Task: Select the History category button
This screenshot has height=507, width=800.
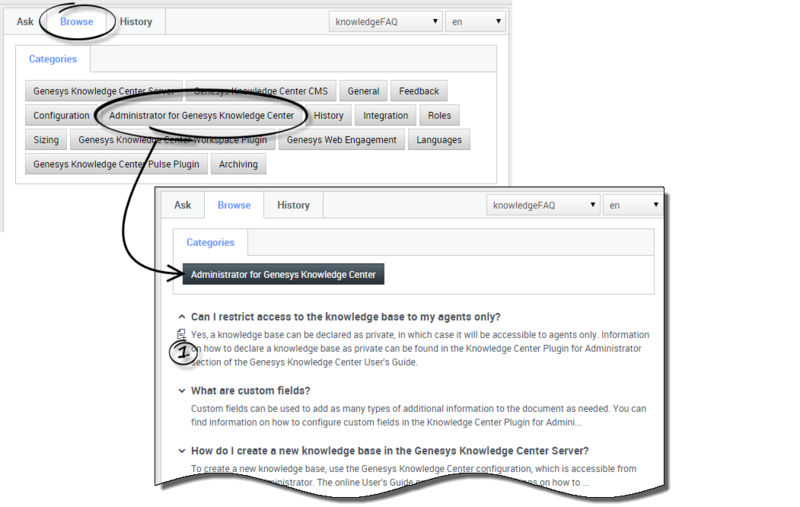Action: coord(329,116)
